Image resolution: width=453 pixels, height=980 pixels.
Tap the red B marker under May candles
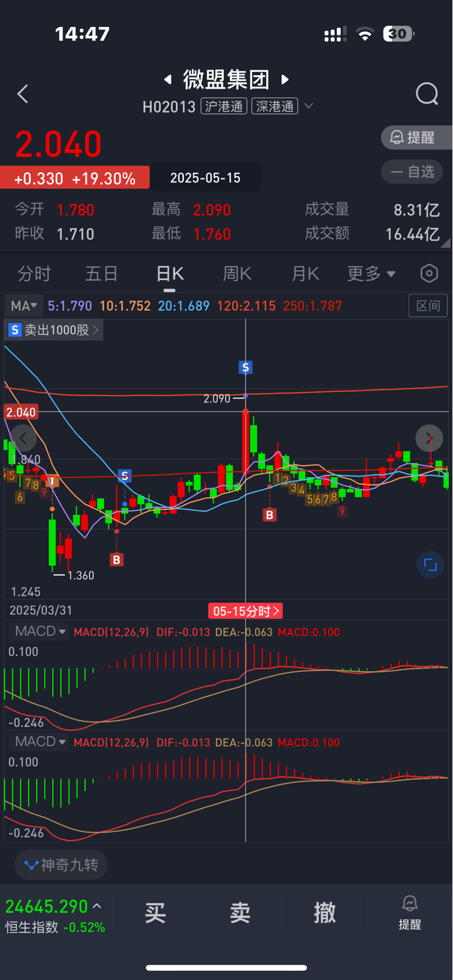pyautogui.click(x=270, y=515)
